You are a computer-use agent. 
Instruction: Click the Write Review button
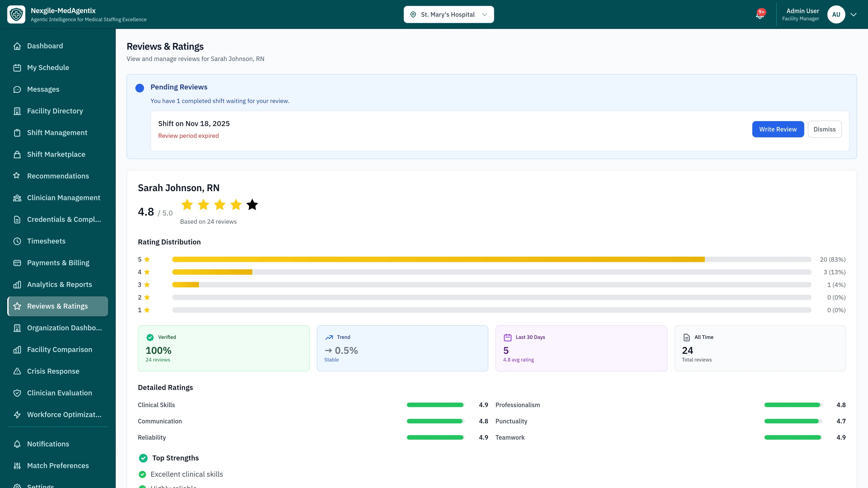click(x=778, y=129)
